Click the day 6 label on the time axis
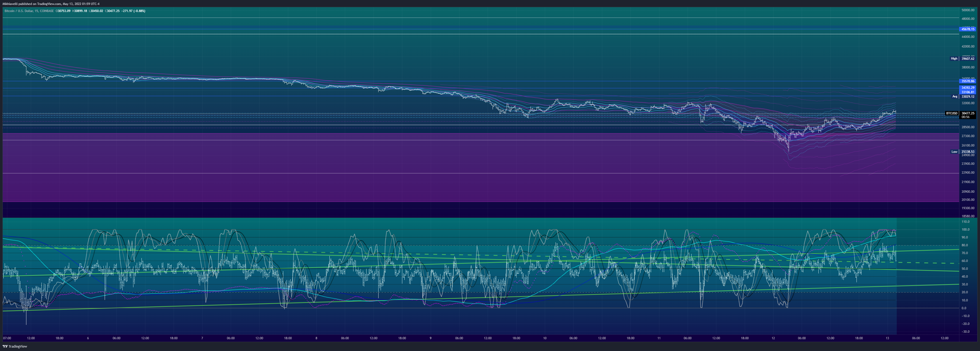The image size is (980, 351). point(88,338)
